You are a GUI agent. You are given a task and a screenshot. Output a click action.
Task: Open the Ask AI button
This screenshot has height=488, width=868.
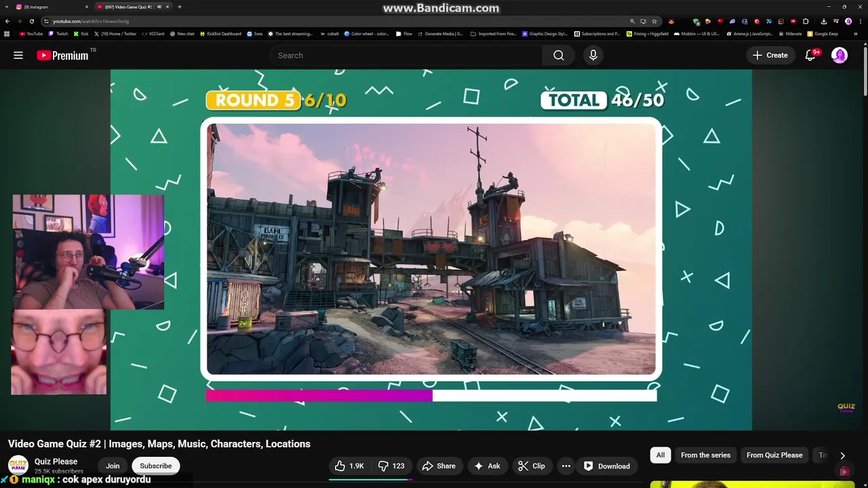click(487, 466)
